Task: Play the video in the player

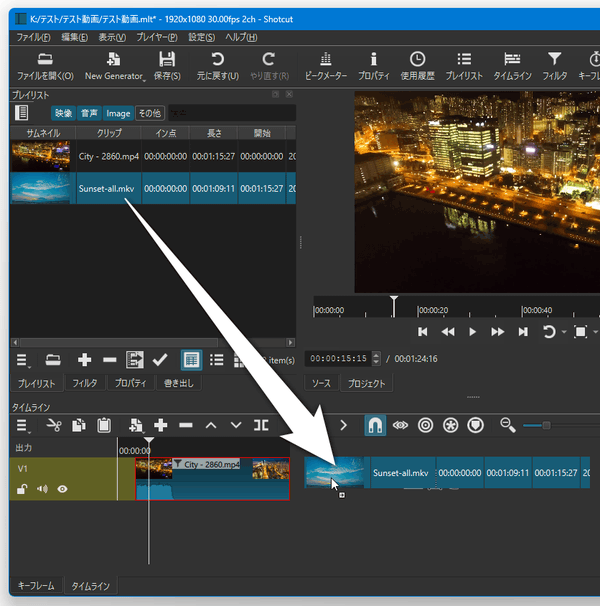Action: point(472,332)
